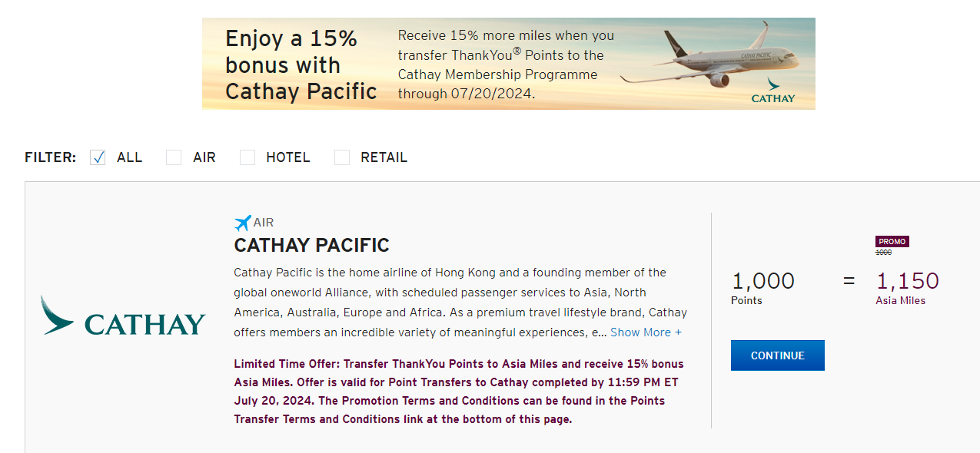980x453 pixels.
Task: Click the crossed-out 1000 original miles value
Action: (883, 253)
